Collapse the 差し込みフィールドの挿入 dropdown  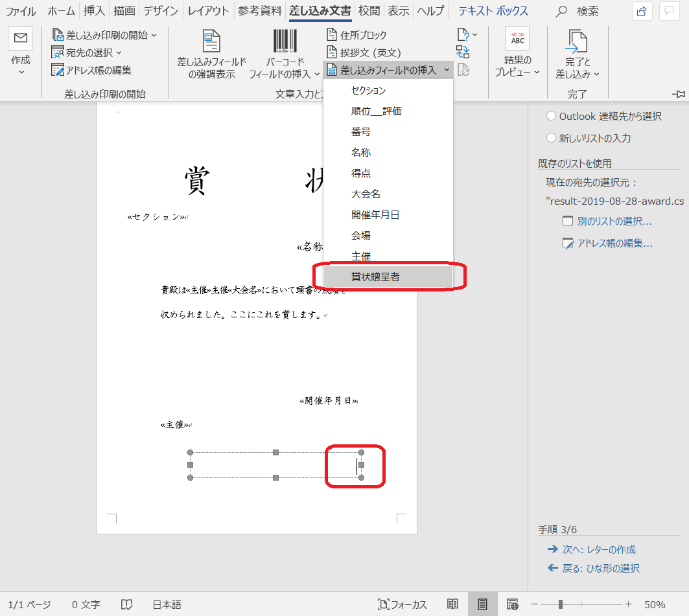point(388,70)
